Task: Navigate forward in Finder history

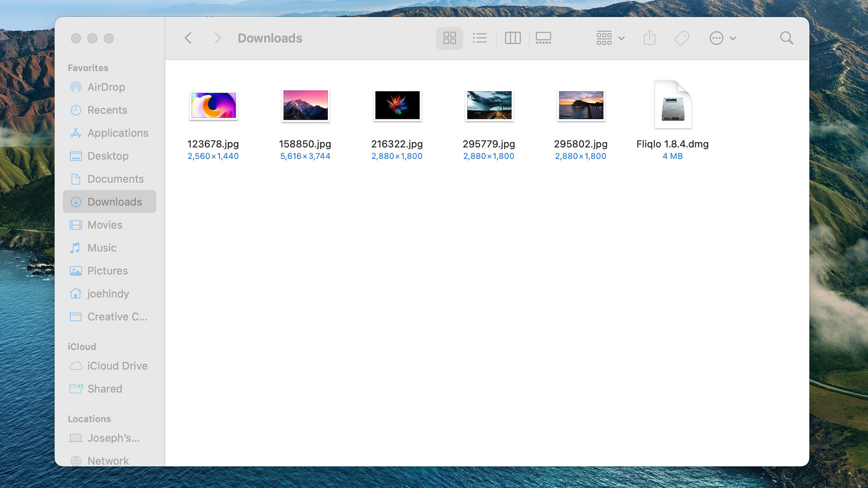Action: [x=217, y=38]
